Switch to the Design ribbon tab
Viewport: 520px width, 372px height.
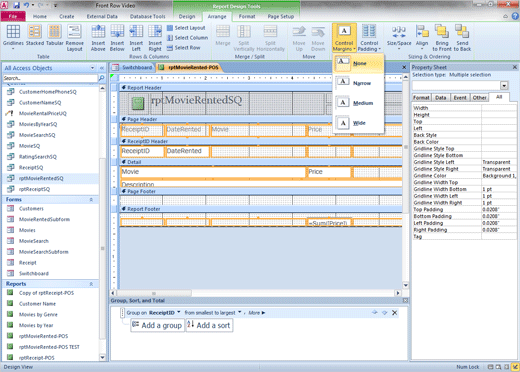click(x=187, y=16)
